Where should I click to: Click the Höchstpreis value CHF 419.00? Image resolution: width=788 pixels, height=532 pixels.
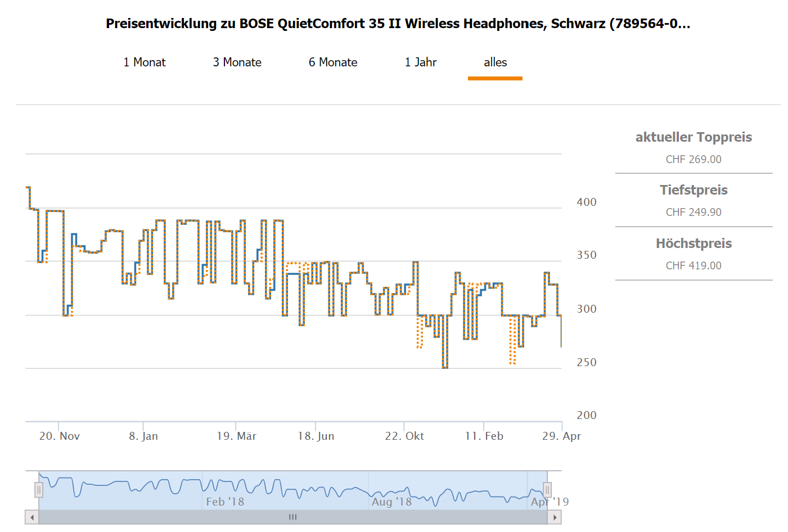point(694,266)
